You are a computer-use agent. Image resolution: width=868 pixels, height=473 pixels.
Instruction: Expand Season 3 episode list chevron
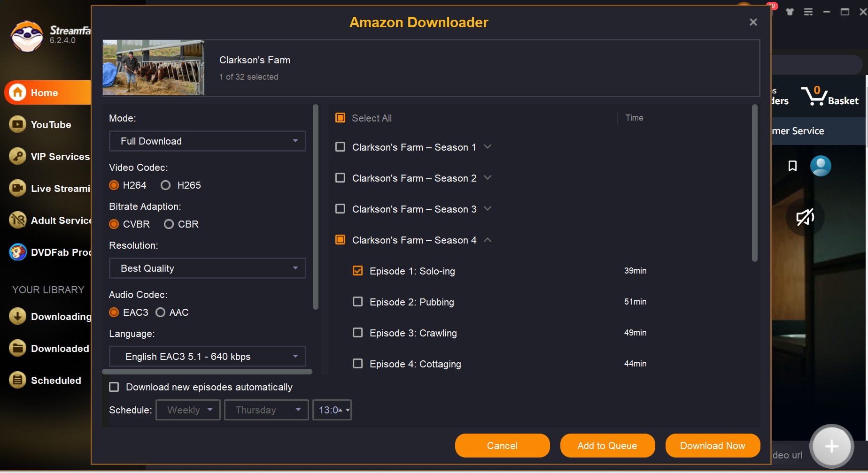(488, 209)
